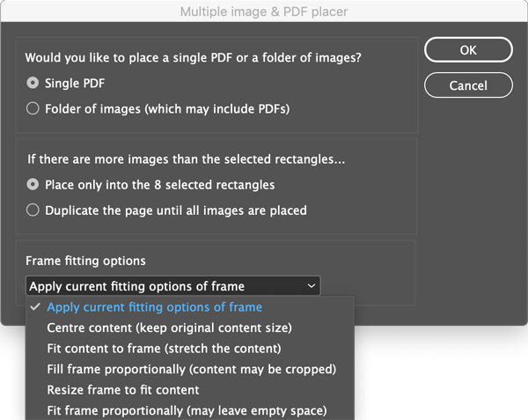Screen dimensions: 528x420
Task: Pick Fit content to frame (stretch)
Action: [164, 349]
